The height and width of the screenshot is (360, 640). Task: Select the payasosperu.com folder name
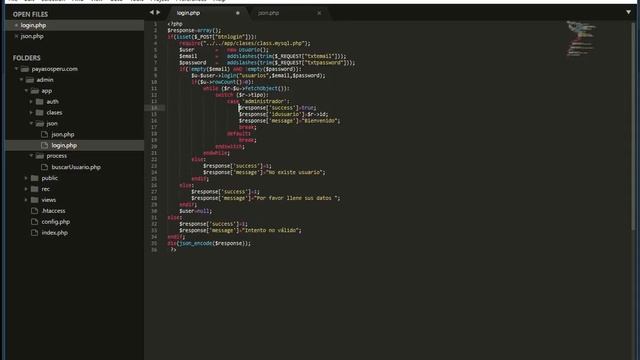[54, 69]
